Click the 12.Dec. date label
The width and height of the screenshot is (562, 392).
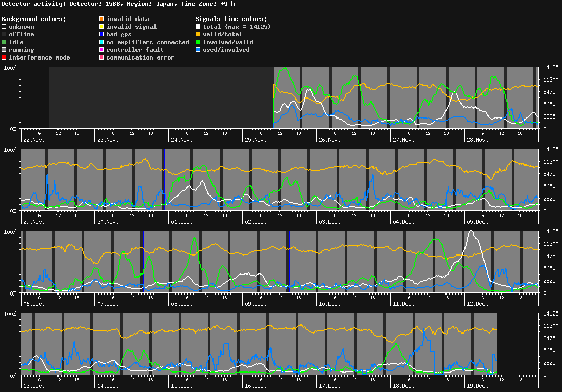click(x=476, y=304)
